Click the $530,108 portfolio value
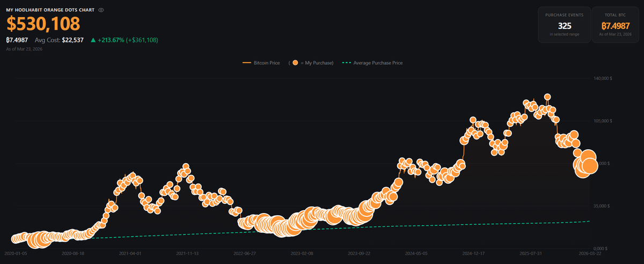The image size is (644, 264). (43, 24)
